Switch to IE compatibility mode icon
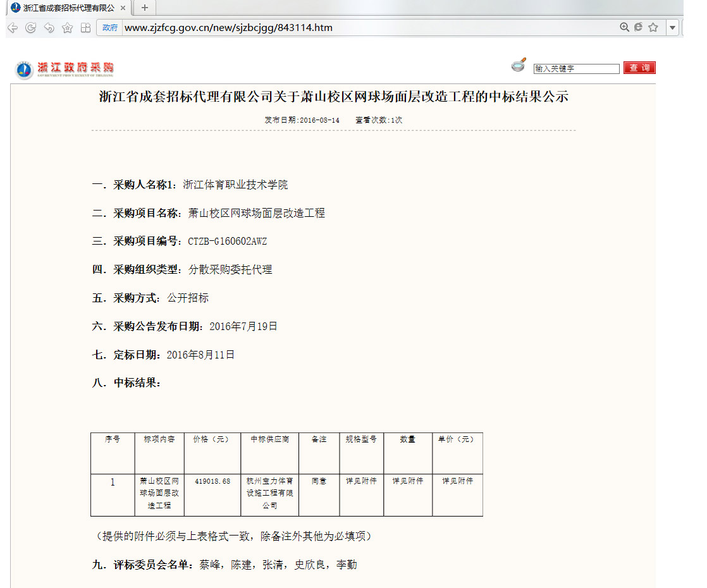This screenshot has width=707, height=588. [x=638, y=27]
